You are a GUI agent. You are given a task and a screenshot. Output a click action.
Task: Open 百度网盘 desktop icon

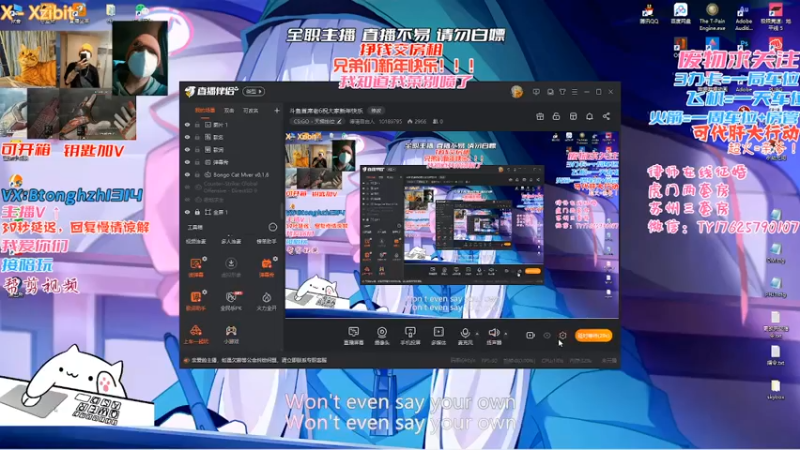click(x=680, y=14)
